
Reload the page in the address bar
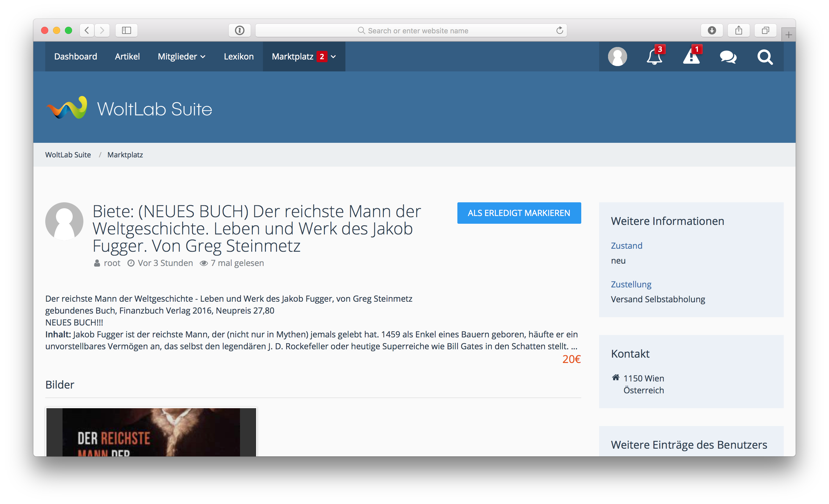tap(560, 31)
